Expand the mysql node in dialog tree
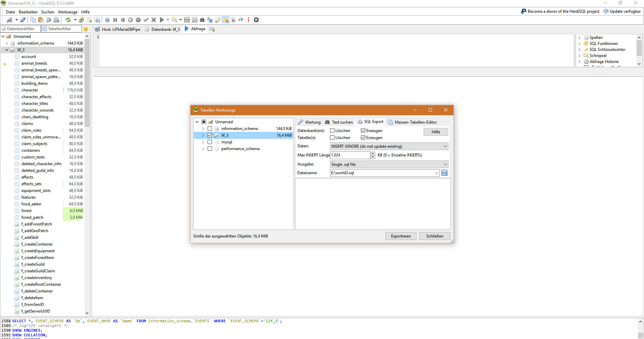This screenshot has height=339, width=644. 203,142
